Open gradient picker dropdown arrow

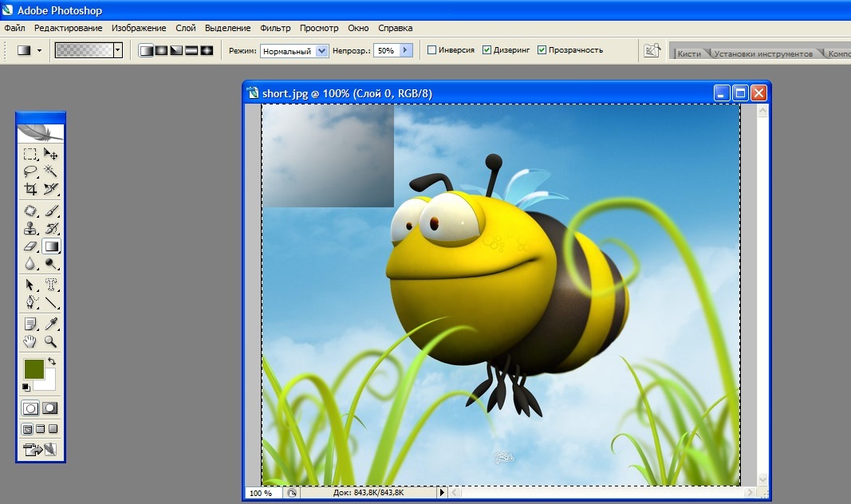(118, 50)
